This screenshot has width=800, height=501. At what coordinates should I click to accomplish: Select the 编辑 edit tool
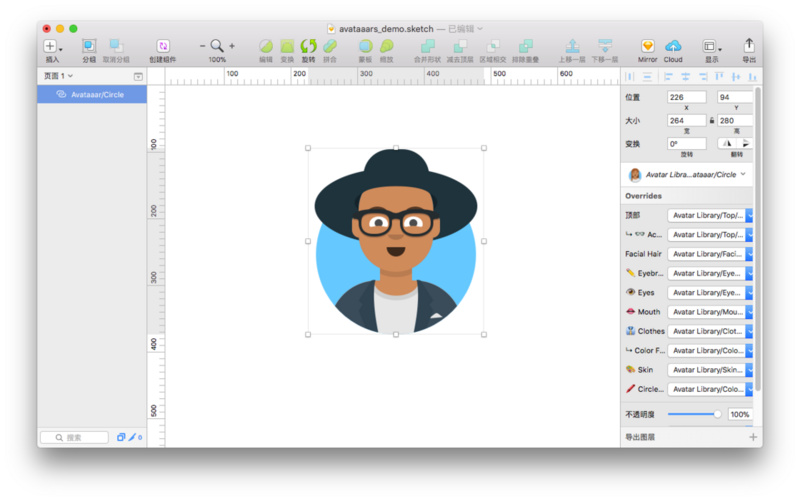266,46
